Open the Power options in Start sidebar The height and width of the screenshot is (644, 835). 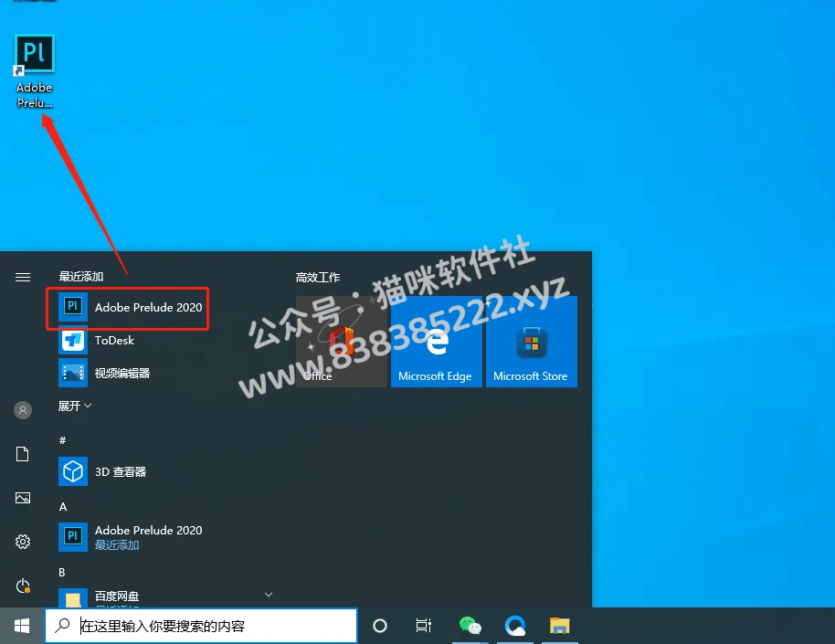[x=22, y=586]
